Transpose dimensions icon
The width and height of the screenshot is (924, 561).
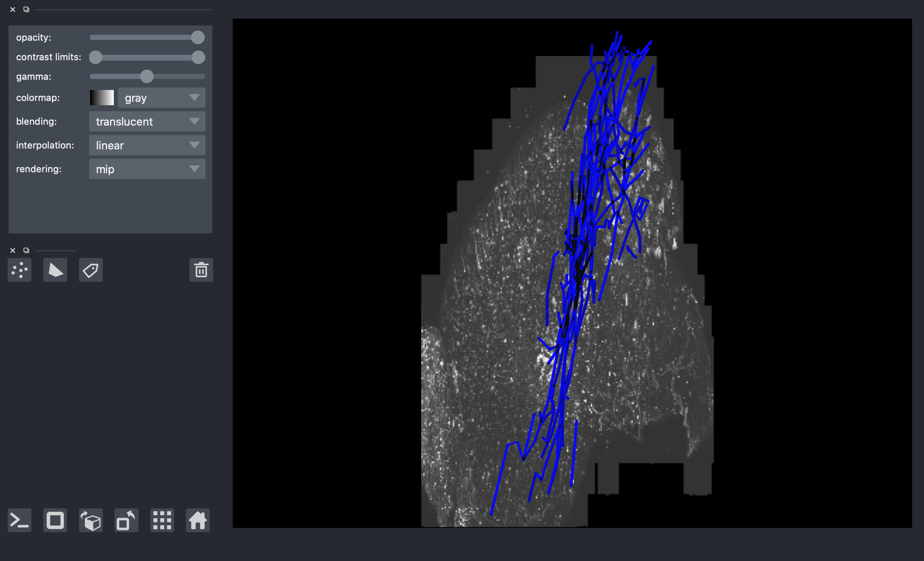coord(127,520)
